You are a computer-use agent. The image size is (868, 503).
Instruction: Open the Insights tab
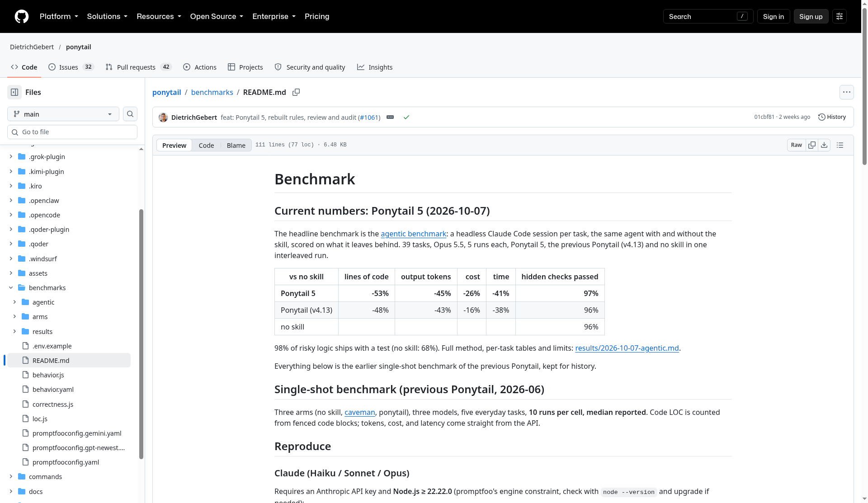pyautogui.click(x=375, y=67)
